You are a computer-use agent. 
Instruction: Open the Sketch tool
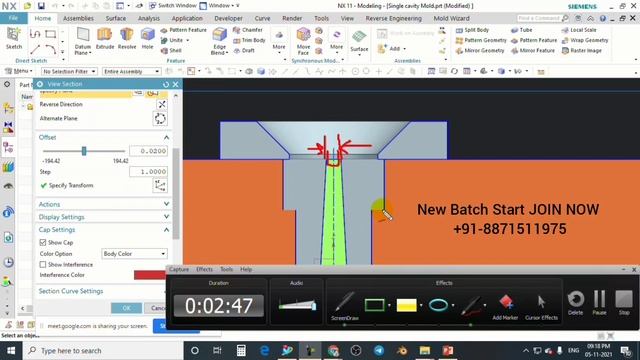pyautogui.click(x=13, y=39)
